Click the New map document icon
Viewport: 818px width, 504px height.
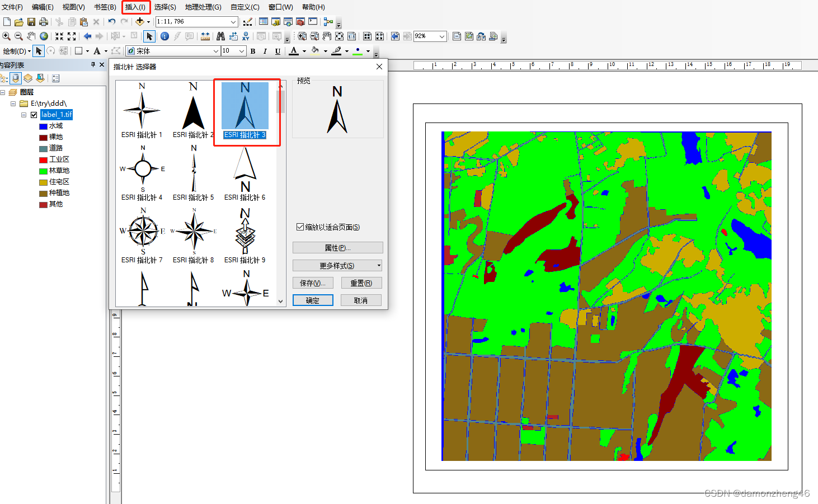coord(7,22)
